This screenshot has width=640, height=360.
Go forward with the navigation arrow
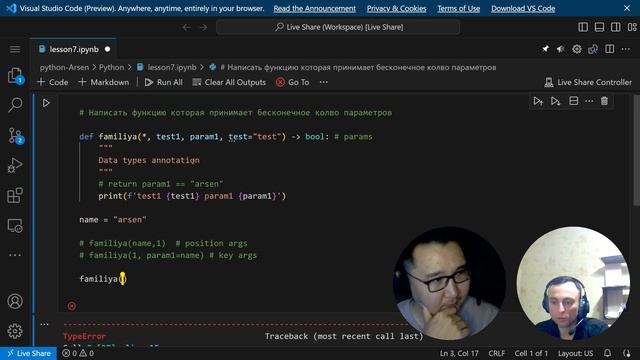click(x=203, y=27)
